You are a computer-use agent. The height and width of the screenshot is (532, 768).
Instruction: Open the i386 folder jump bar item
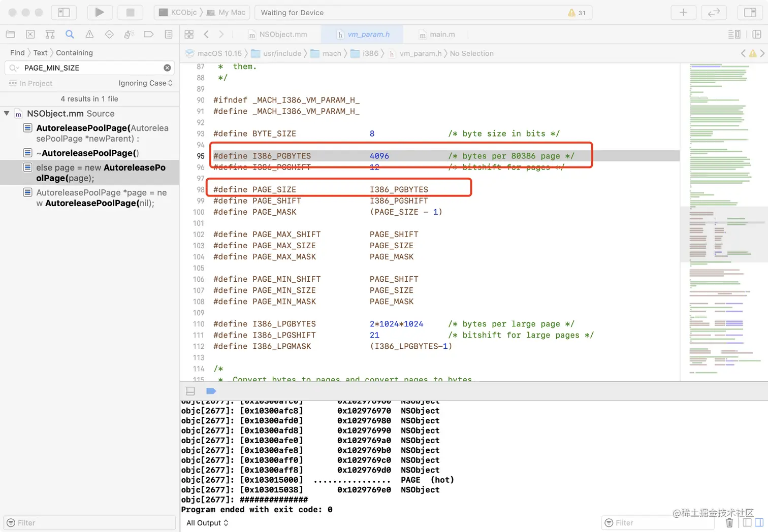(364, 53)
